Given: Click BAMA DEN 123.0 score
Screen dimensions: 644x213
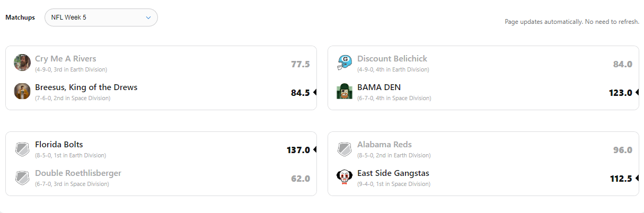Looking at the screenshot, I should point(620,93).
